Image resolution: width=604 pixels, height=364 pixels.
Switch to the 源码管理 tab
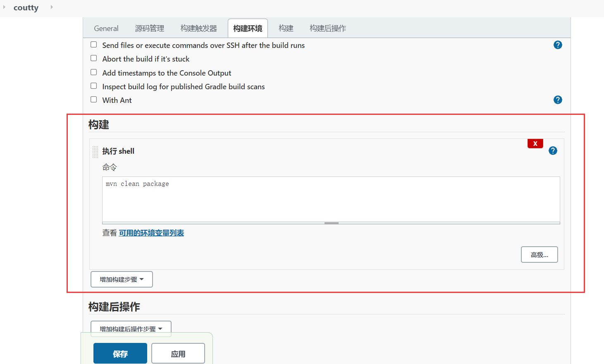tap(149, 28)
